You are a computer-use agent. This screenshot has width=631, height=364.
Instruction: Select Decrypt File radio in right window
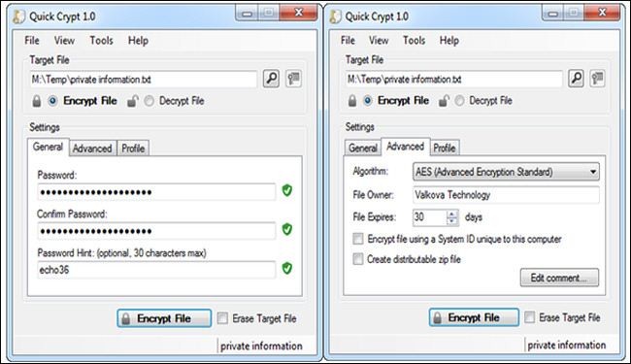coord(459,100)
